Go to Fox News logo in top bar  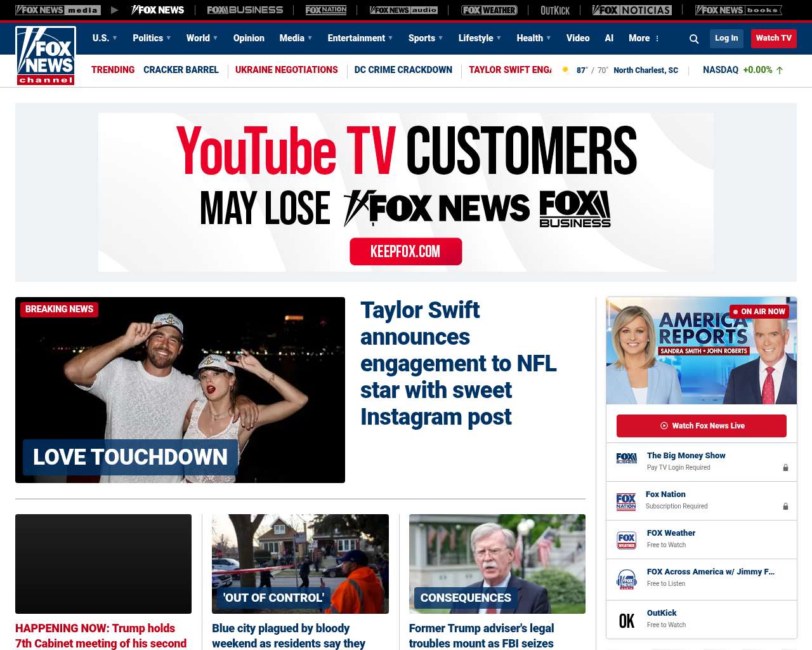click(157, 10)
